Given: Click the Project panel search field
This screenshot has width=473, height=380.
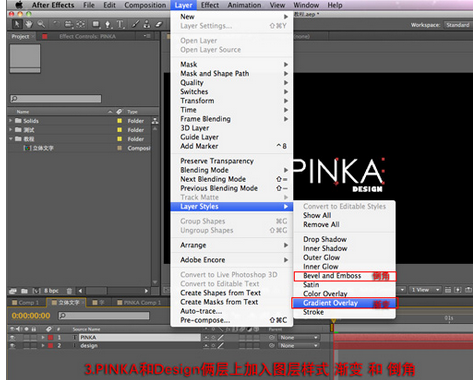Looking at the screenshot, I should (56, 99).
